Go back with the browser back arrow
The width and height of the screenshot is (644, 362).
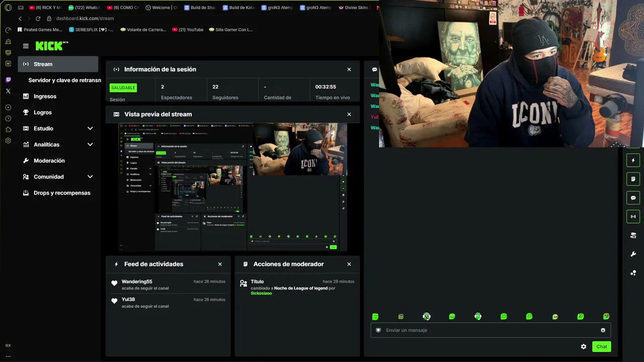coord(20,19)
